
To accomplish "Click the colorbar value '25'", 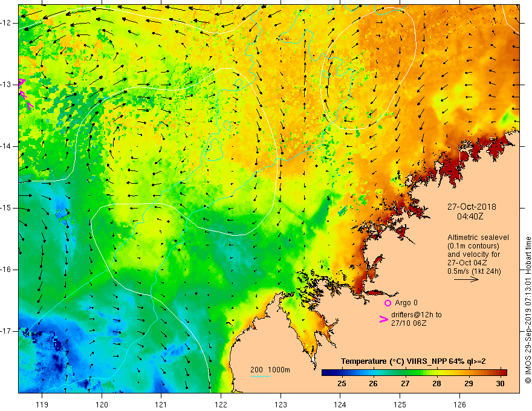I will click(x=342, y=384).
